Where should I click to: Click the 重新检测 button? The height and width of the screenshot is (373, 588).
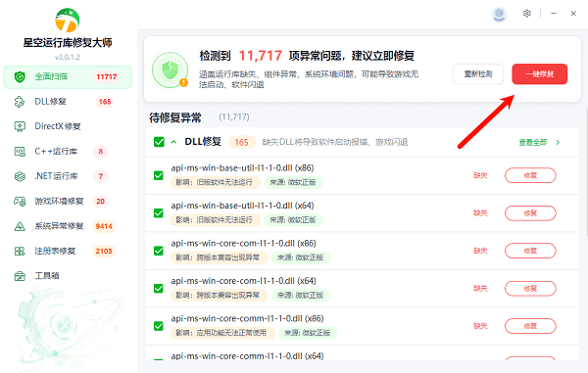[x=478, y=74]
